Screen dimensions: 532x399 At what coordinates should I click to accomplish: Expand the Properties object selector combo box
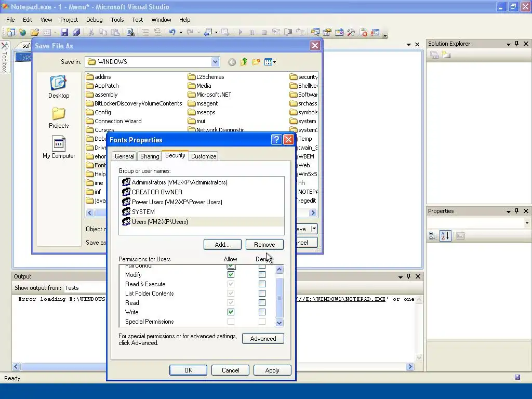(527, 223)
